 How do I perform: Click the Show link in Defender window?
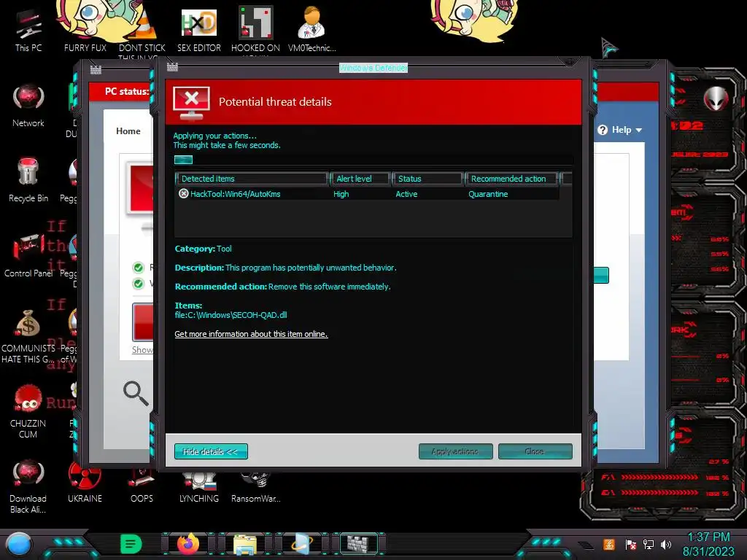142,349
